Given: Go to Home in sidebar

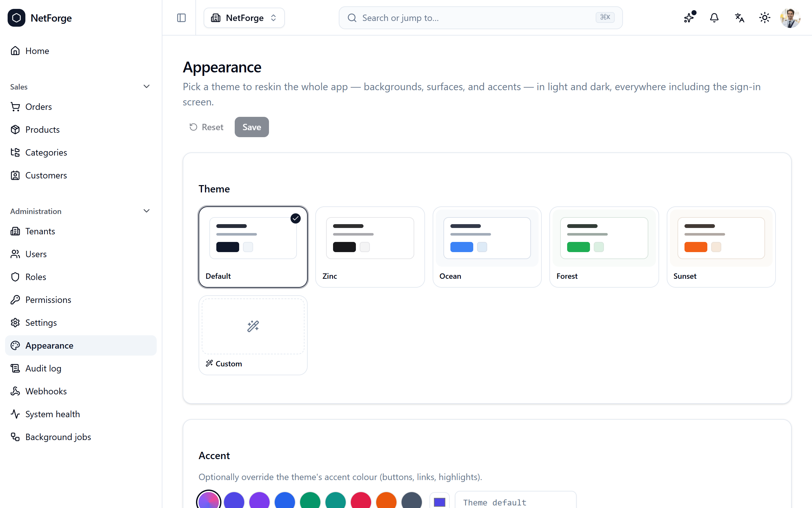Looking at the screenshot, I should pos(81,51).
